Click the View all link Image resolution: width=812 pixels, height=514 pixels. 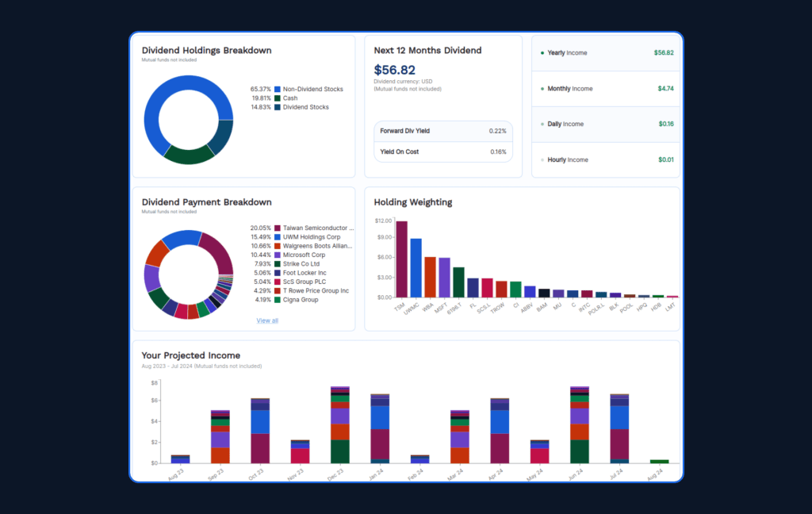point(267,320)
